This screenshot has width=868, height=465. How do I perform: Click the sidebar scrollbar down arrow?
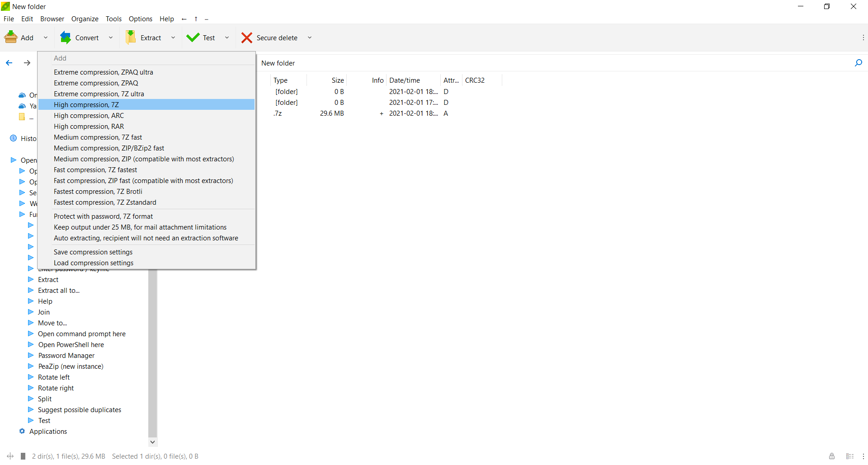tap(152, 442)
